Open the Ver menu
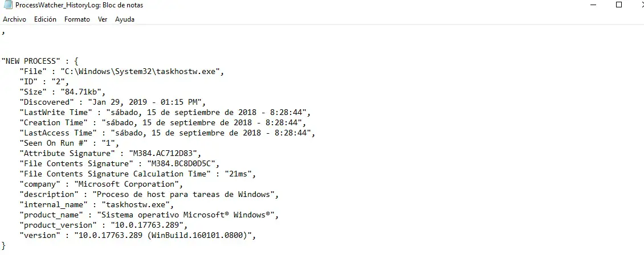 [103, 19]
